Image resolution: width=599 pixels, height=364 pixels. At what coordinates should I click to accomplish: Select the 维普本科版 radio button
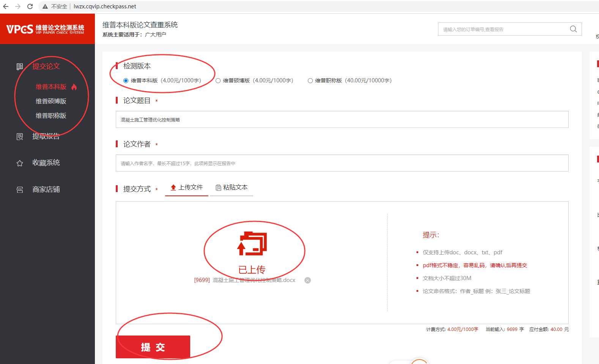point(126,80)
